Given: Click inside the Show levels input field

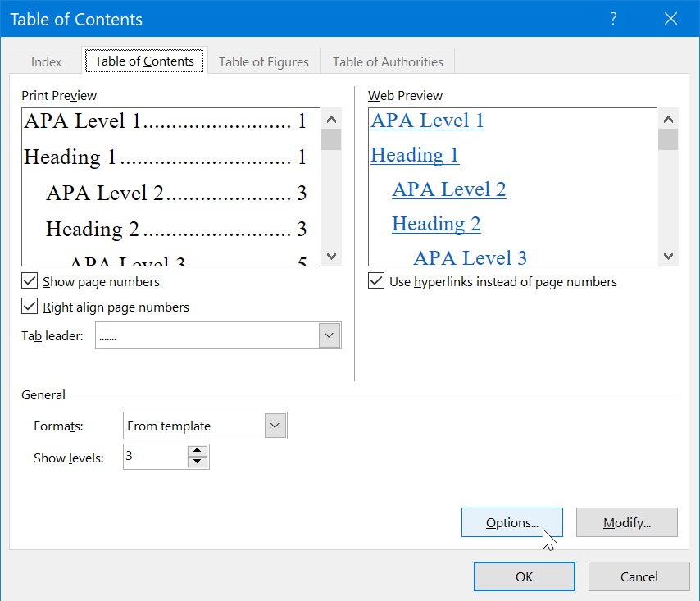Looking at the screenshot, I should [156, 457].
